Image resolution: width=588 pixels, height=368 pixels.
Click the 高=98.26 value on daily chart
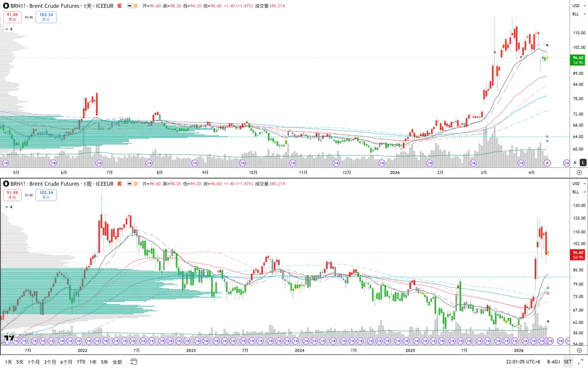tap(171, 5)
